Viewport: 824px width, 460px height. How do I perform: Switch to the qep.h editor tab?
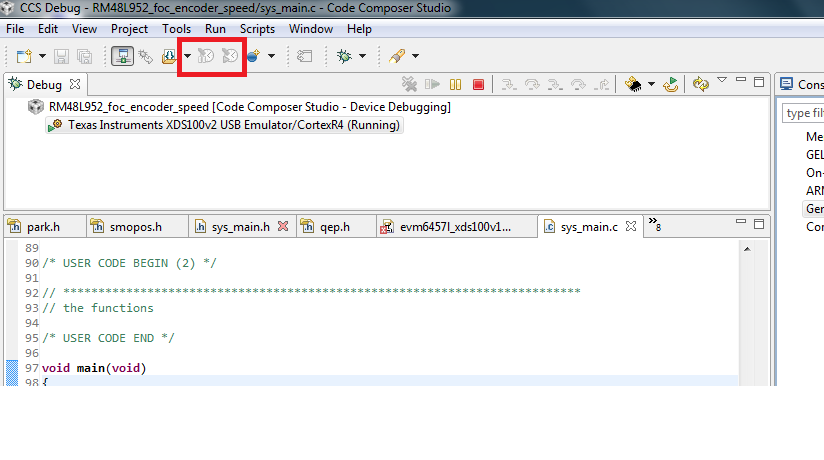[x=335, y=227]
